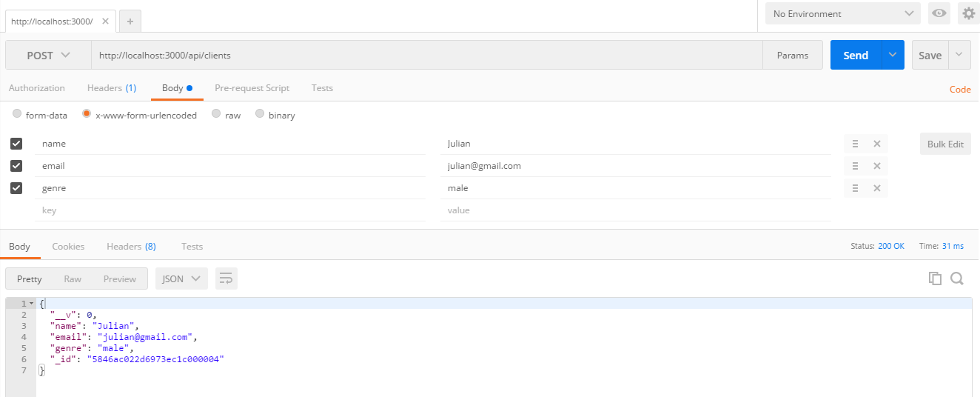Search within the response body
Screen dimensions: 980x397
tap(957, 278)
